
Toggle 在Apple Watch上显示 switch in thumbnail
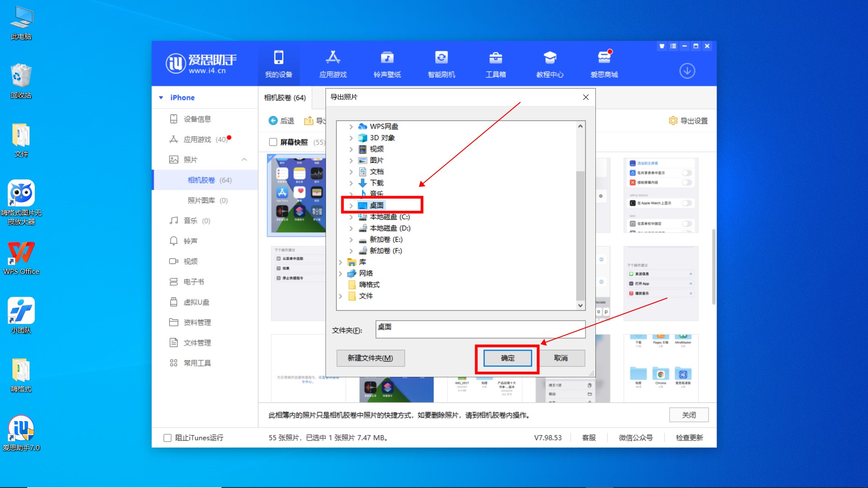pos(687,203)
